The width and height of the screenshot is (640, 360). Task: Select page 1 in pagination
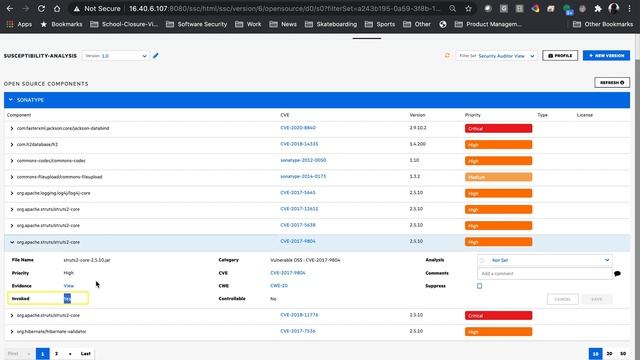42,353
